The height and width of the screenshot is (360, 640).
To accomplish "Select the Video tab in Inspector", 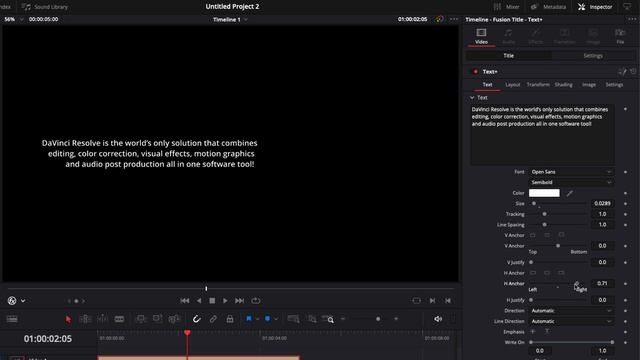I will pos(481,36).
